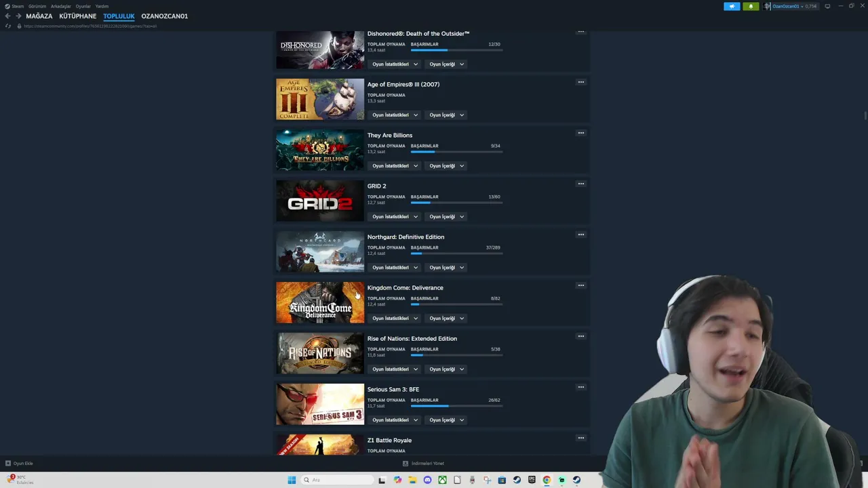Click the Northgard cover thumbnail

tap(320, 251)
